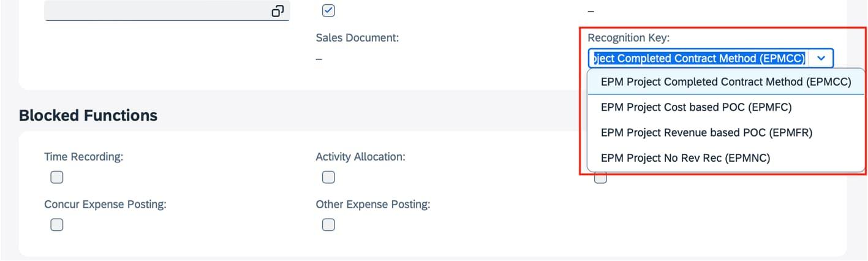This screenshot has width=868, height=261.
Task: Open value help icon in top-left field
Action: point(277,11)
